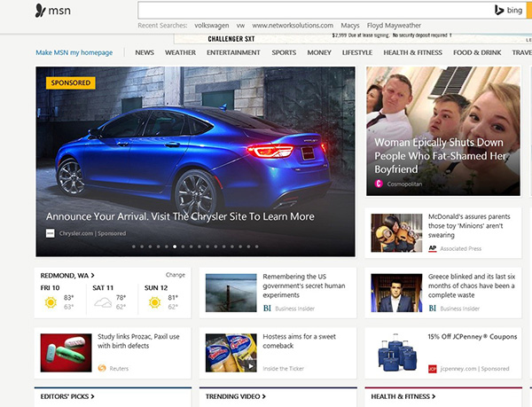The height and width of the screenshot is (407, 532).
Task: Open Woman Epically Shuts Down story
Action: 441,156
